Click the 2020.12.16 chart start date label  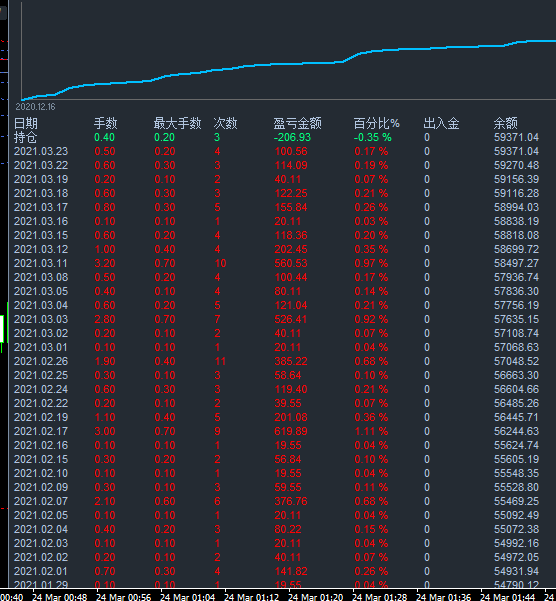[x=35, y=107]
